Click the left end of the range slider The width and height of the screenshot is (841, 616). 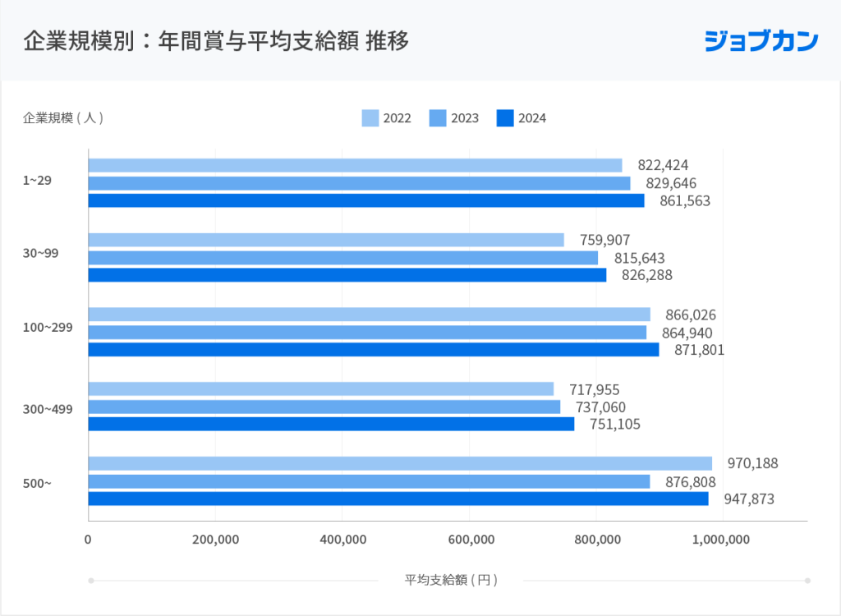pyautogui.click(x=91, y=581)
